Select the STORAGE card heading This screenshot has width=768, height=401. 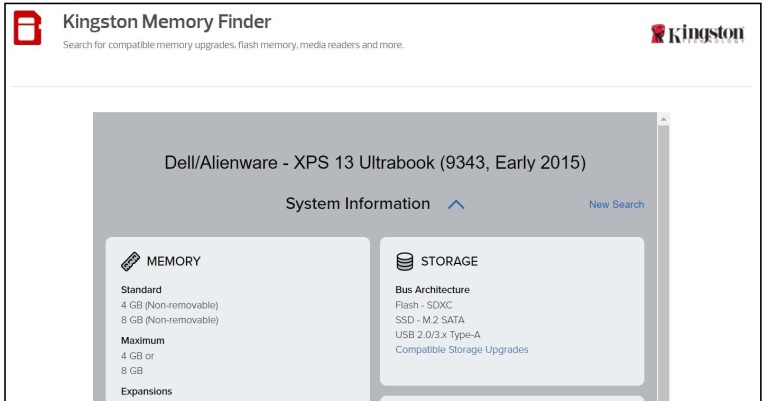pyautogui.click(x=449, y=262)
